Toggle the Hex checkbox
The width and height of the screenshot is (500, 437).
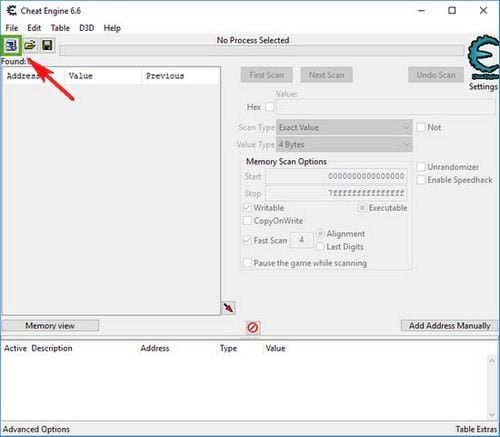click(x=270, y=107)
